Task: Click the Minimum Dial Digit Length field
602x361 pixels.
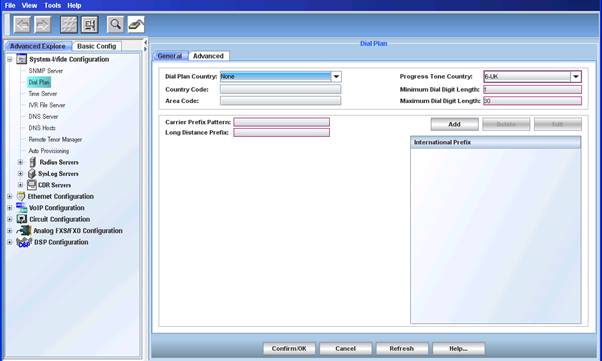Action: [x=533, y=89]
